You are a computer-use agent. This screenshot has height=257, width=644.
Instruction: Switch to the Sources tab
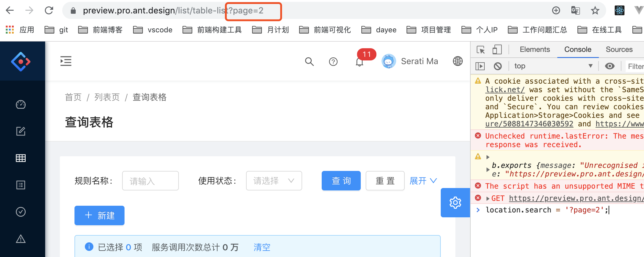[x=619, y=49]
